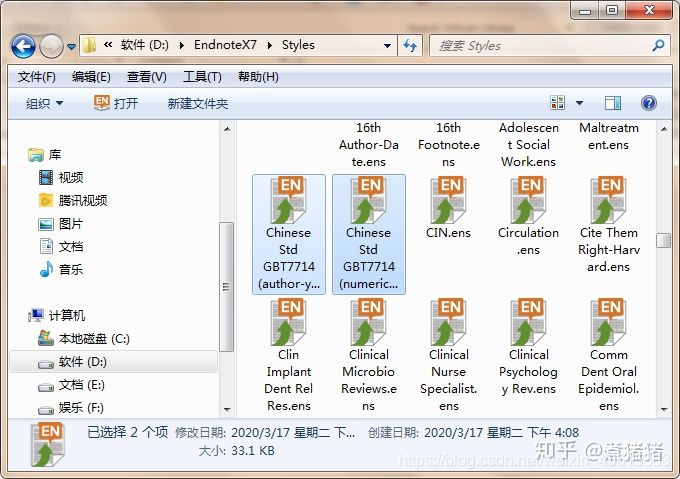680x479 pixels.
Task: Click details pane EN file preview icon
Action: 48,445
